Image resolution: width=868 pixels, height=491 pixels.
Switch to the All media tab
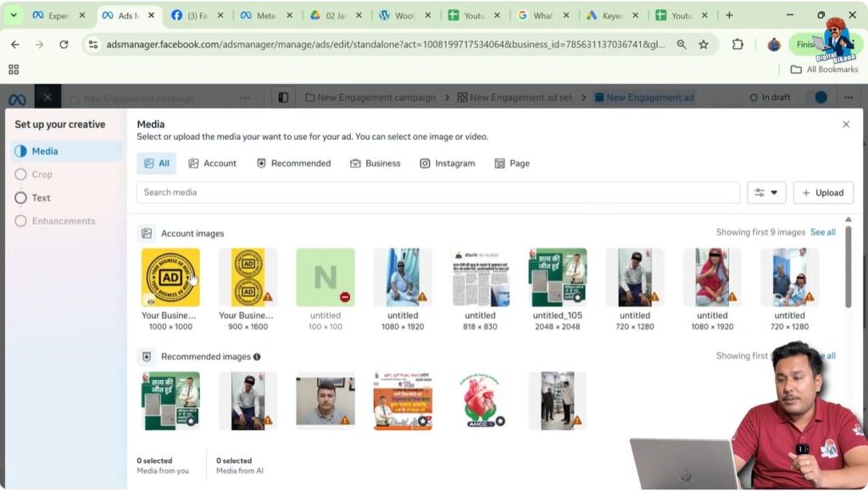(156, 163)
